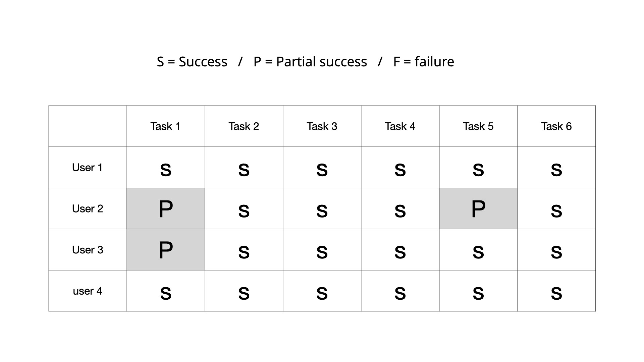Select the Task 4 column header
Viewport: 644px width, 362px height.
[x=400, y=126]
